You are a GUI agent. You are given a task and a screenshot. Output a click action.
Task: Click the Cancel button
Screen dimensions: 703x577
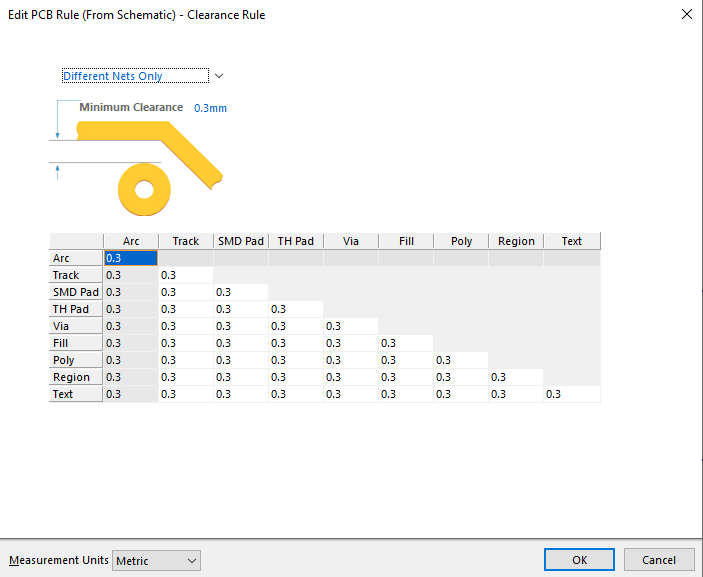[x=659, y=560]
